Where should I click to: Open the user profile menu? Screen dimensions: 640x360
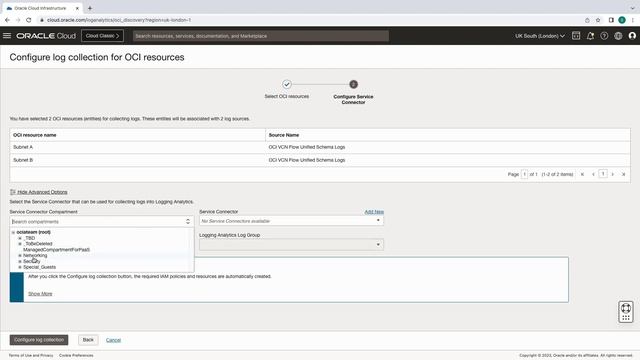632,36
